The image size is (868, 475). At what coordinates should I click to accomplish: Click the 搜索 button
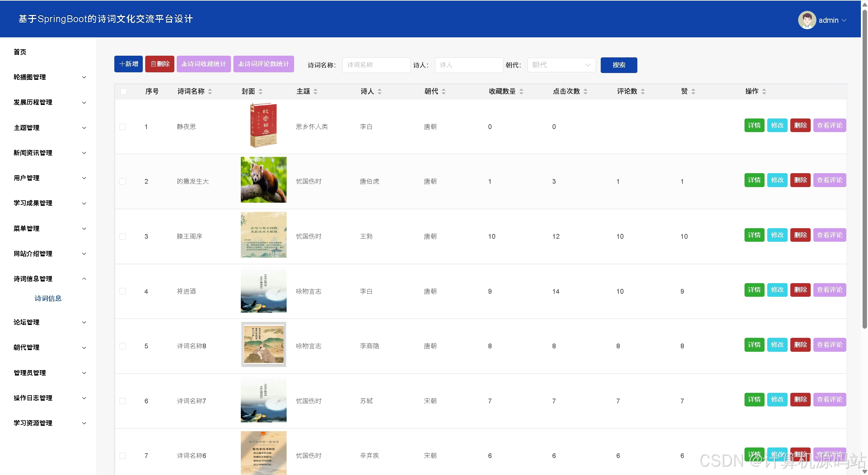619,65
